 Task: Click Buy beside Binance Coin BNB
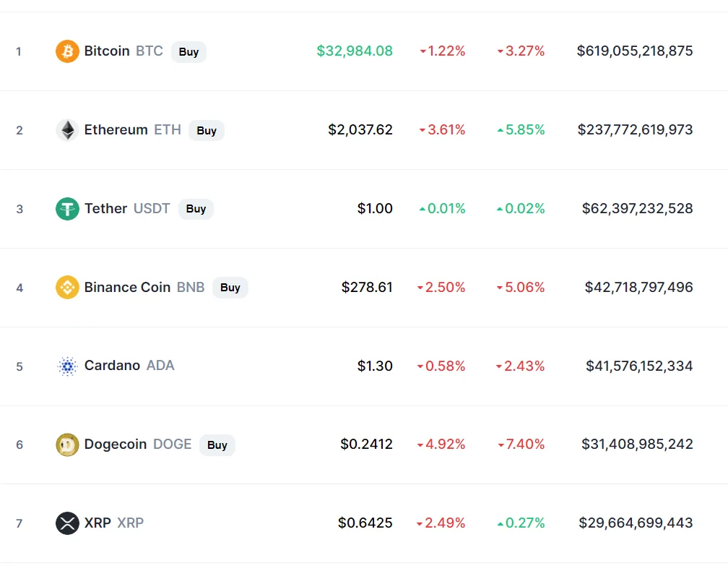230,288
